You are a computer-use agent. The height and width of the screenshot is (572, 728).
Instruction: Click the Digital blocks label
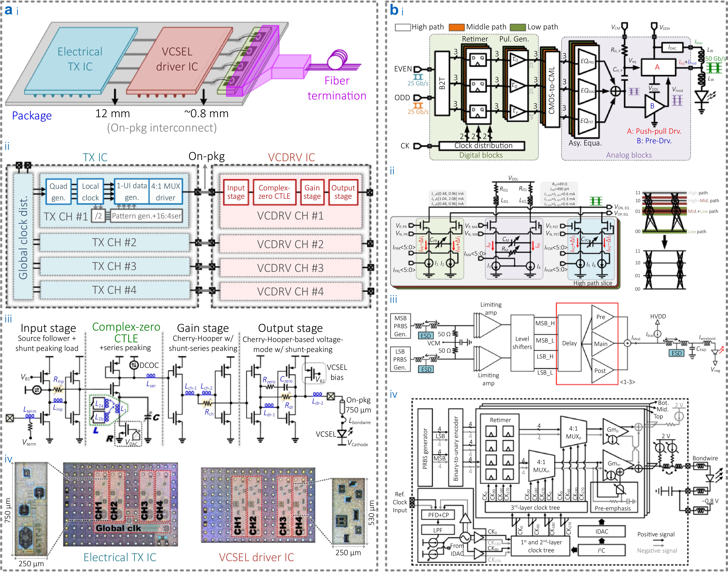pos(481,155)
